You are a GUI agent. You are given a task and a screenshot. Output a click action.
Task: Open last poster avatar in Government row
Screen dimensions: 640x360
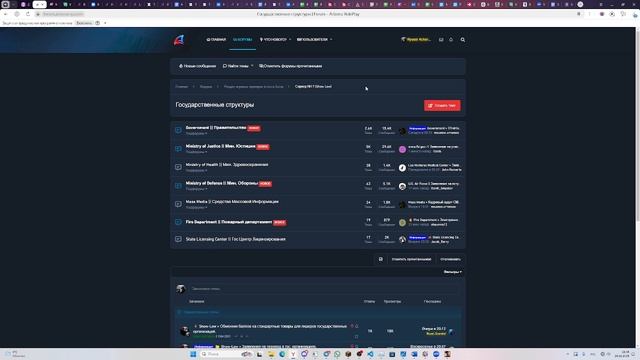coord(402,131)
